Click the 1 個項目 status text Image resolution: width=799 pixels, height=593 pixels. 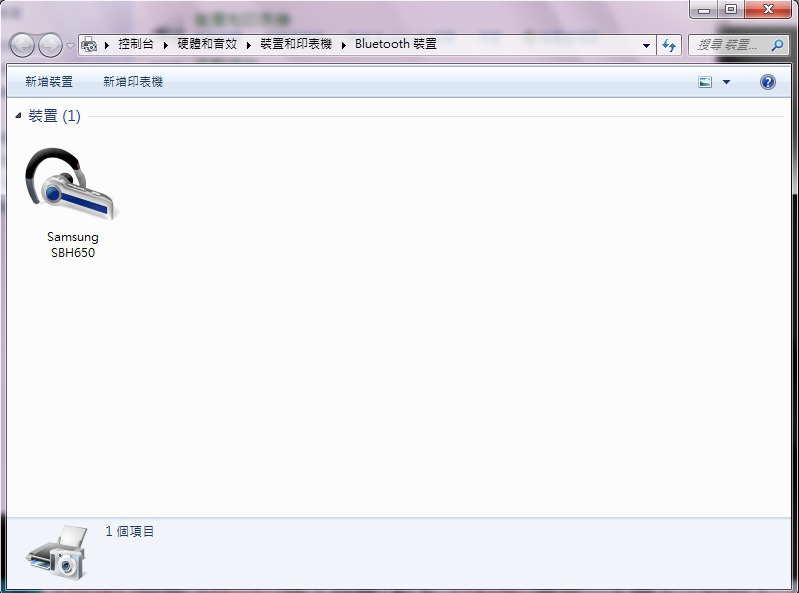(129, 531)
